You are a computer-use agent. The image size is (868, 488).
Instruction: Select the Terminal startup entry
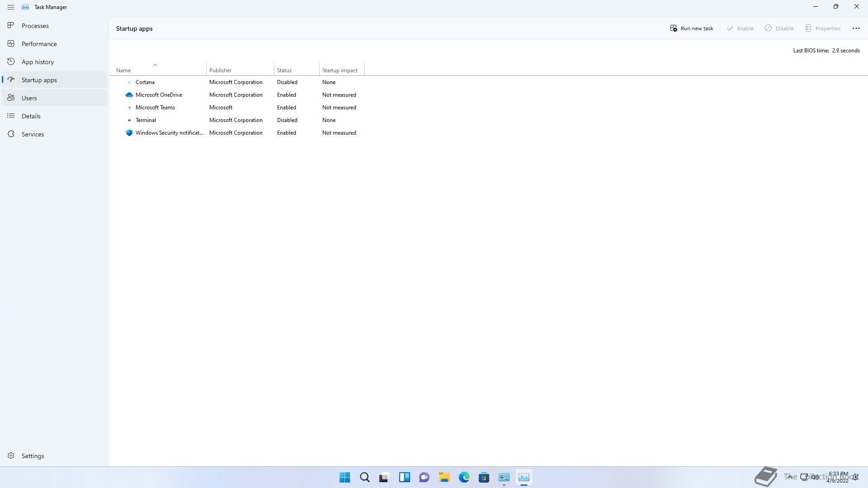pyautogui.click(x=237, y=120)
